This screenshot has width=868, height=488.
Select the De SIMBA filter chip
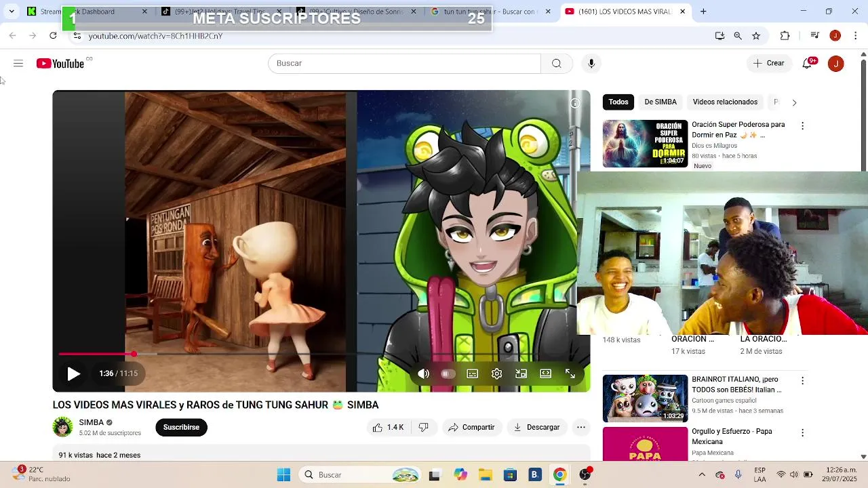coord(660,102)
